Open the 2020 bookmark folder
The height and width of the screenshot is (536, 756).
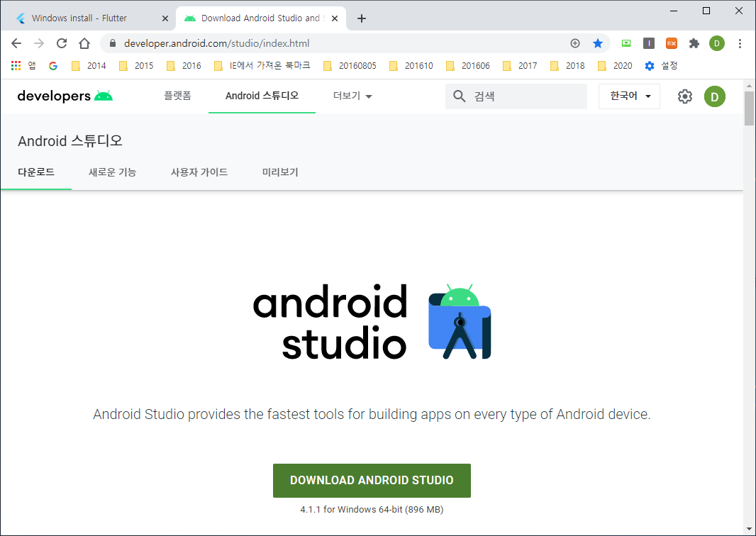pos(615,65)
